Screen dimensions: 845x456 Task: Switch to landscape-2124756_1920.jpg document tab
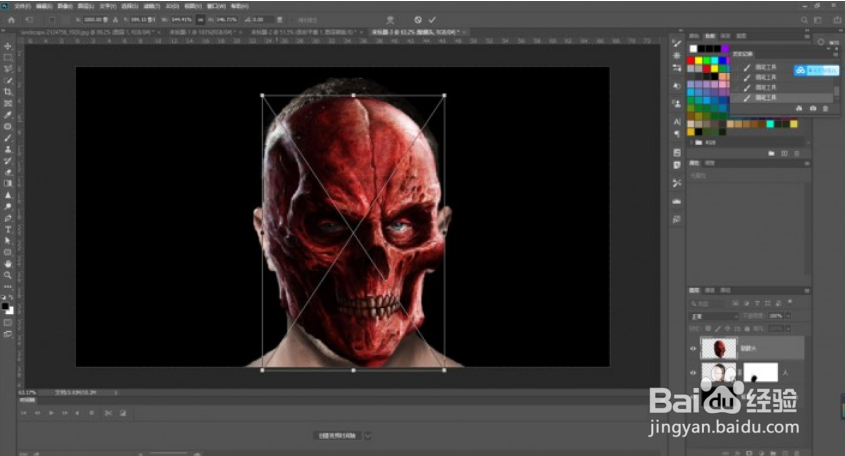89,32
